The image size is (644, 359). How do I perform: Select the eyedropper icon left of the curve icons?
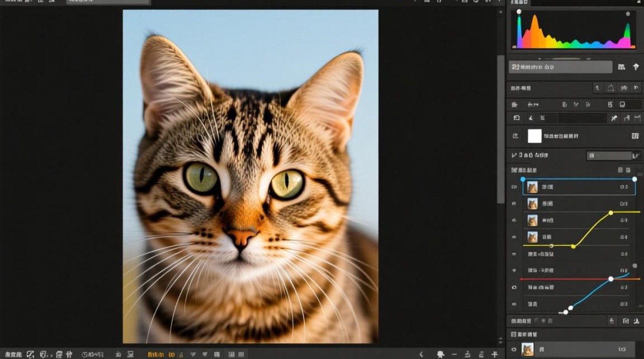614,118
